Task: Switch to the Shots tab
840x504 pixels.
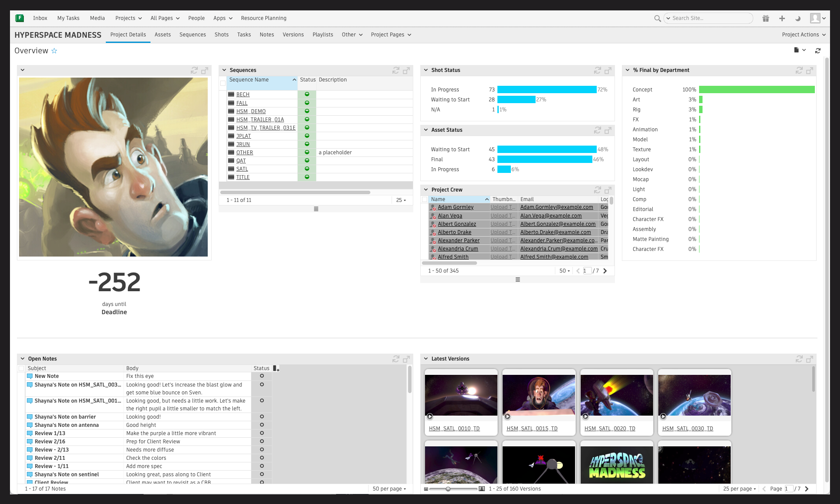Action: pos(221,35)
